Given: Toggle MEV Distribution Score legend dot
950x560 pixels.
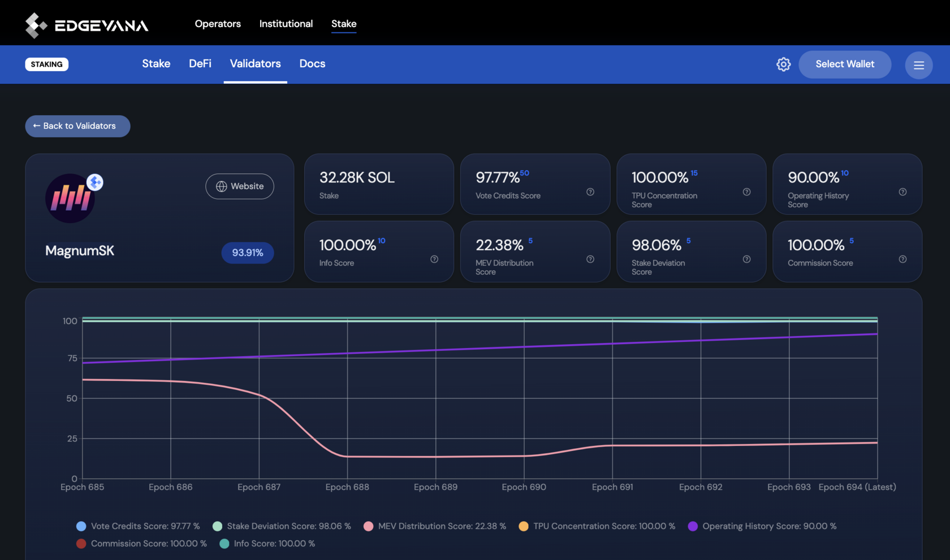Looking at the screenshot, I should tap(368, 526).
